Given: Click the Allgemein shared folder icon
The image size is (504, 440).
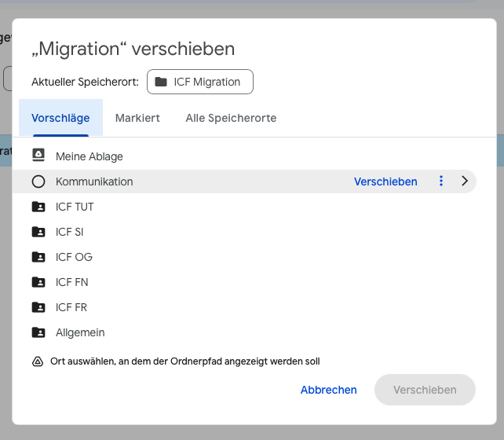Looking at the screenshot, I should tap(38, 332).
